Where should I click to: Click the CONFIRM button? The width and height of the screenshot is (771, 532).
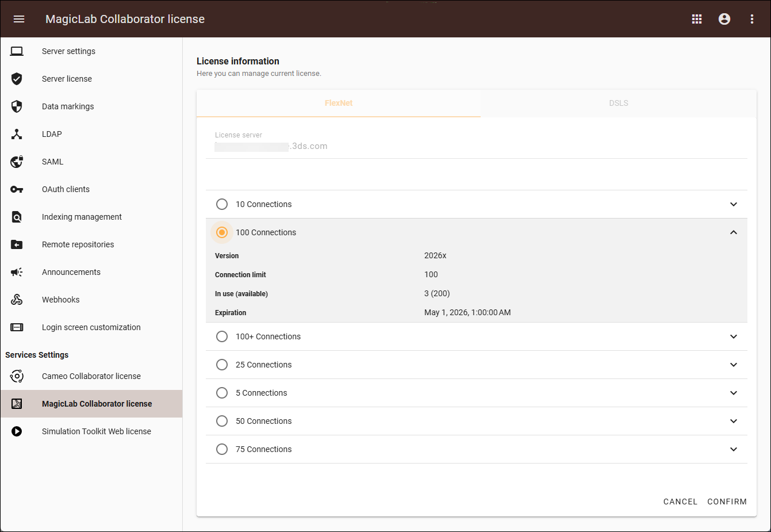point(727,502)
